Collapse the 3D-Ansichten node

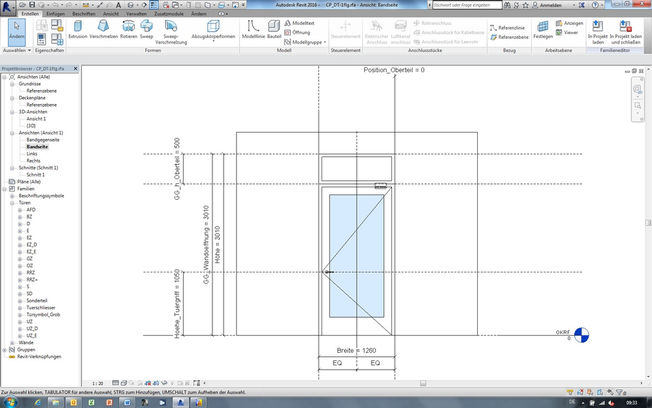coord(12,112)
